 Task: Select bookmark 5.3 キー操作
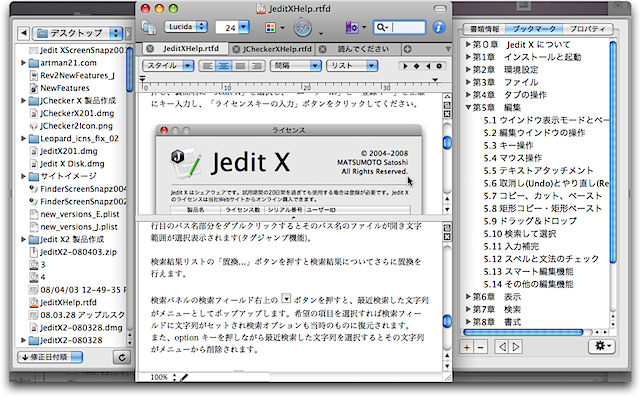tap(508, 146)
